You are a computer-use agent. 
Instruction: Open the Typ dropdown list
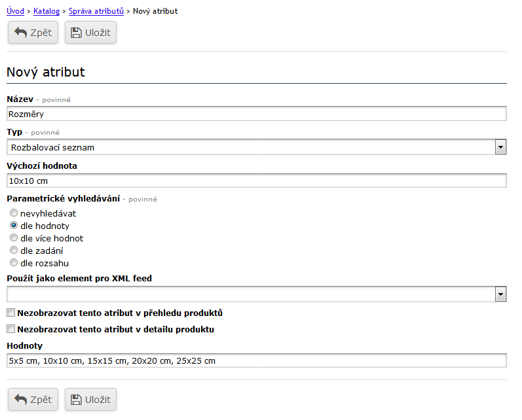(x=501, y=147)
